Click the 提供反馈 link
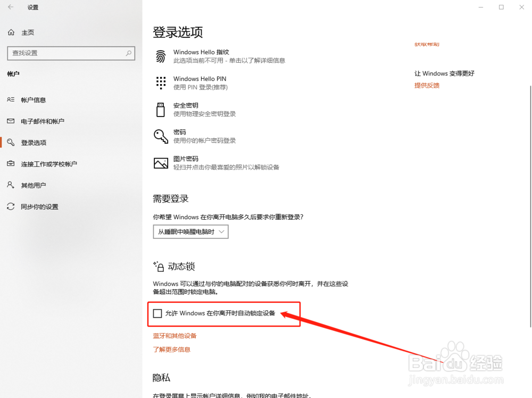 tap(427, 86)
